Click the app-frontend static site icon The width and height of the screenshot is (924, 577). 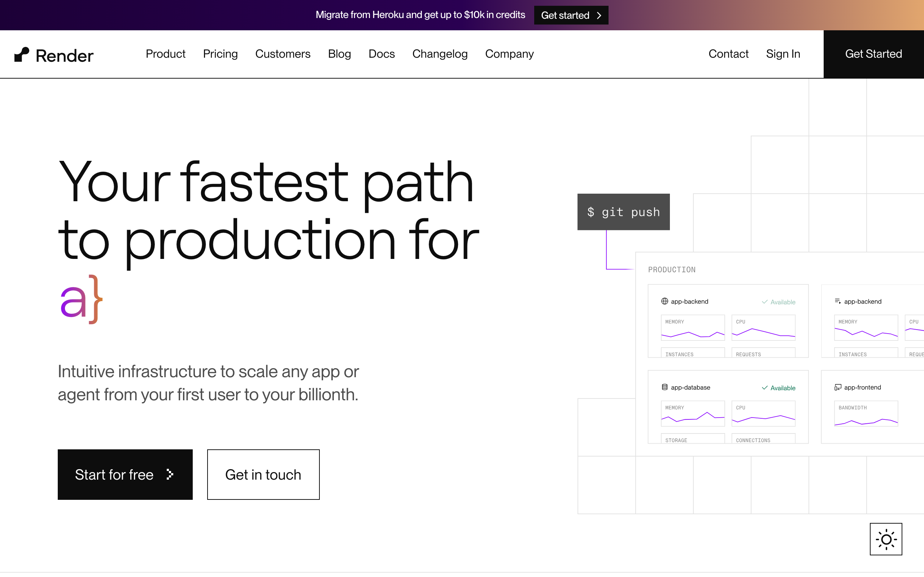838,387
